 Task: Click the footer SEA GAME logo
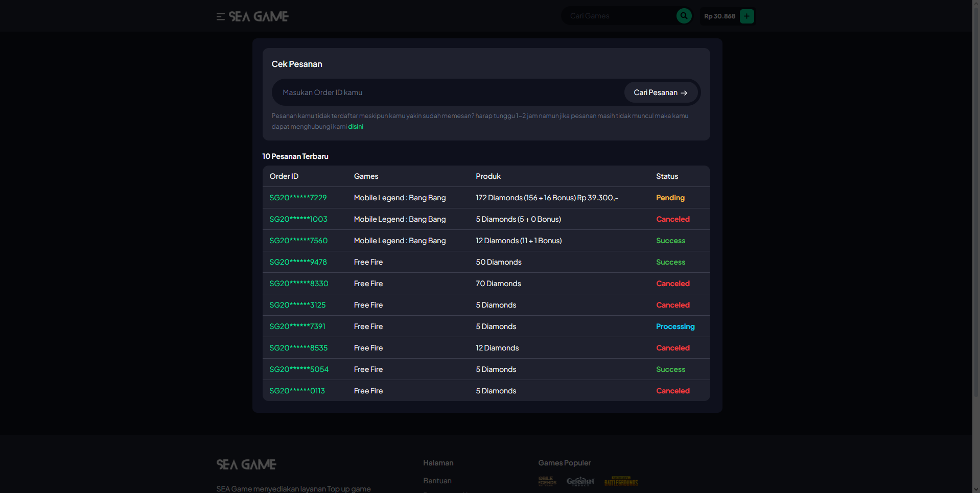pyautogui.click(x=246, y=464)
